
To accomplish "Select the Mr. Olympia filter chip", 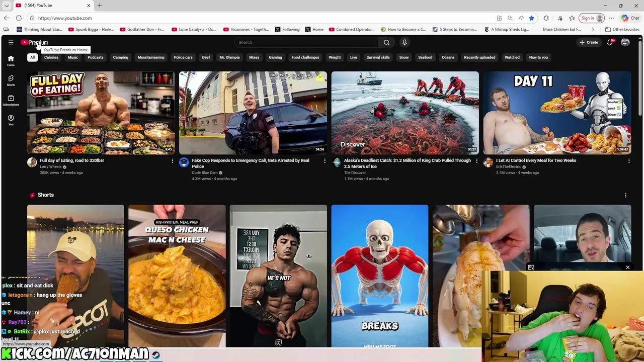I will (229, 57).
